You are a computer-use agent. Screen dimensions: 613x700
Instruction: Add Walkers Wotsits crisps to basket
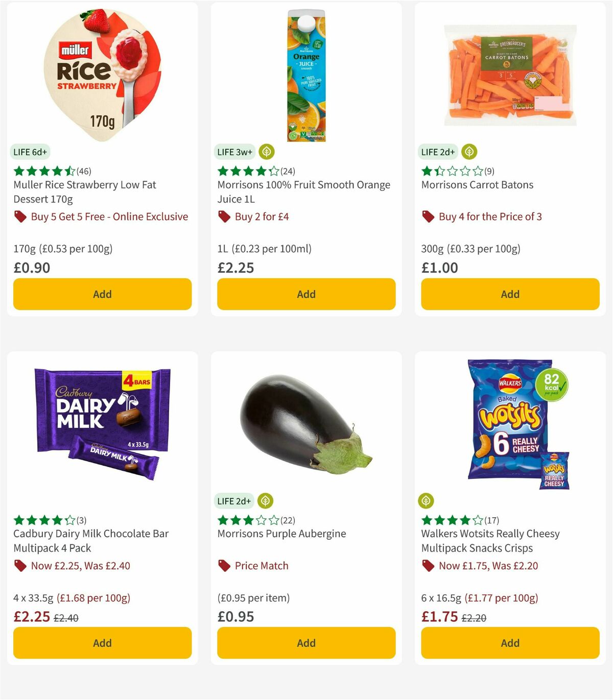[509, 643]
